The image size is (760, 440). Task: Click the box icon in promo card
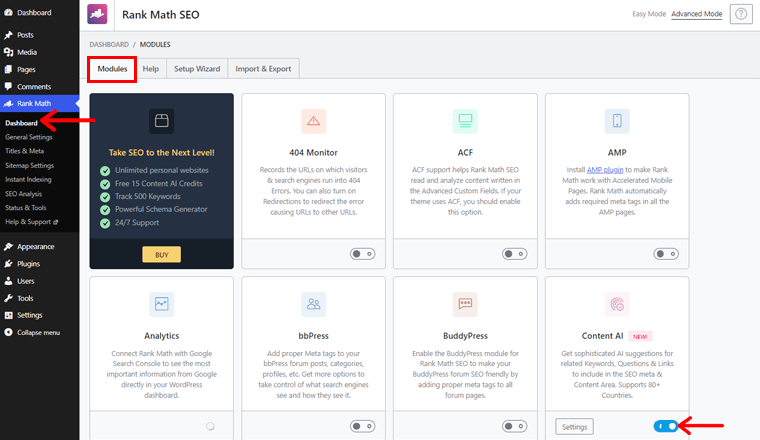161,121
